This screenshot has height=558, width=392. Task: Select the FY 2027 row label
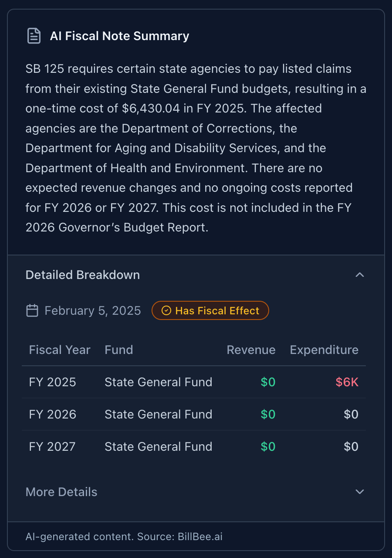(x=52, y=446)
